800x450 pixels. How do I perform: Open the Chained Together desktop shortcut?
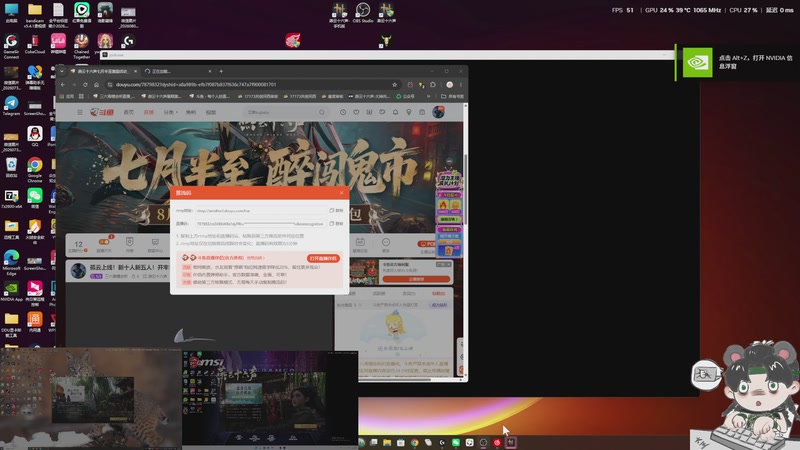(82, 46)
